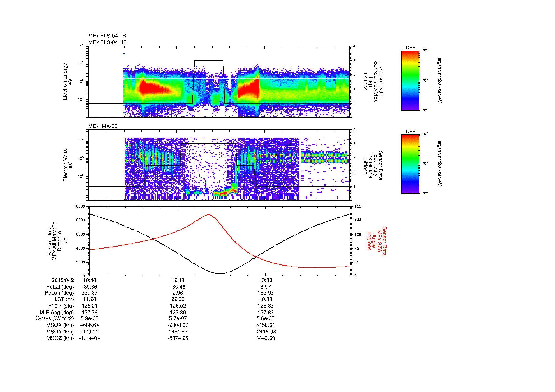
Task: Click the 'X-rays (W/m**2)' row label
Action: pos(55,318)
